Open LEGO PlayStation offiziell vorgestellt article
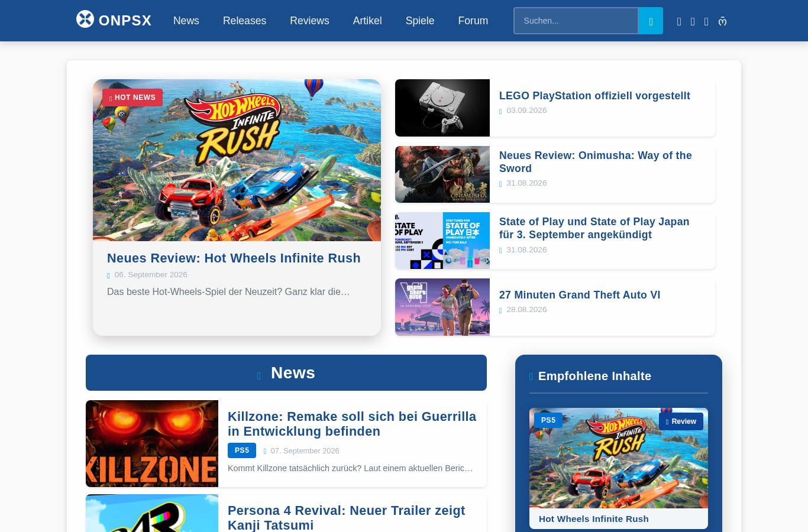 click(x=594, y=96)
